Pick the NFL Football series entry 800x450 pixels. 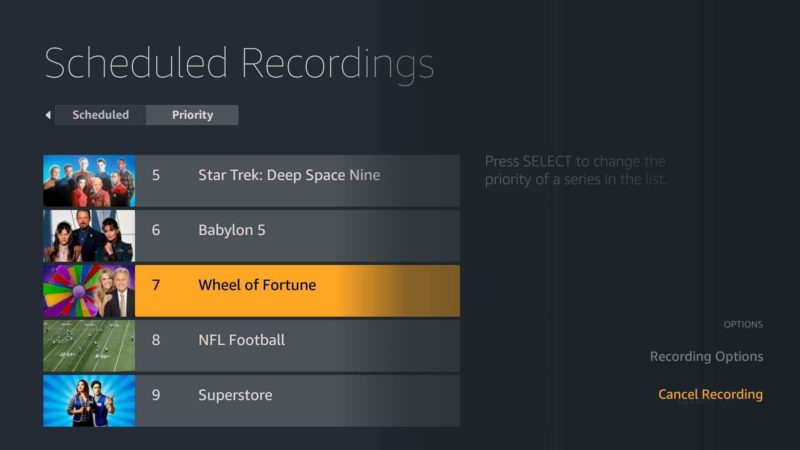point(252,346)
